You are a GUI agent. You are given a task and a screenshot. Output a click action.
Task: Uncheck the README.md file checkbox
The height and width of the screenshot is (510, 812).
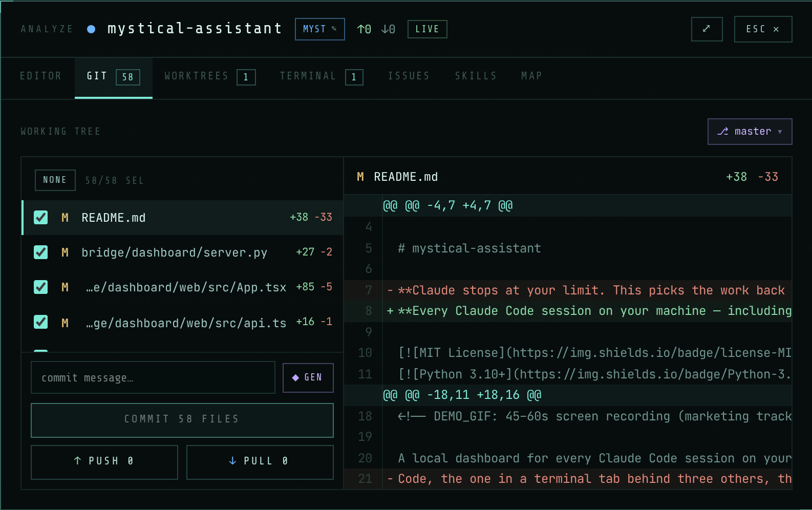41,218
